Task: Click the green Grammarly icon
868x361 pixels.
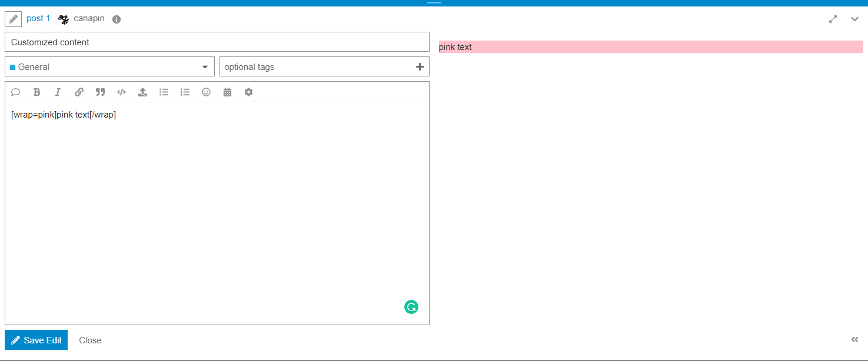Action: pyautogui.click(x=411, y=306)
